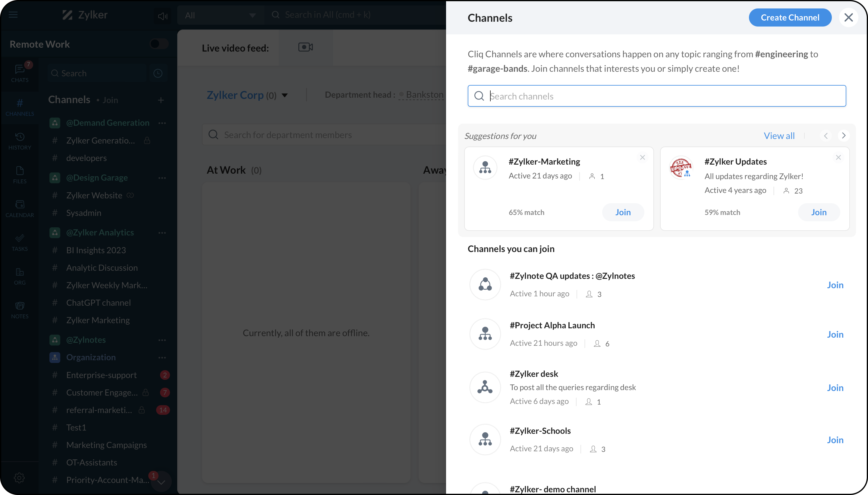Select the Enterprise-support channel
The height and width of the screenshot is (495, 868).
(x=101, y=375)
